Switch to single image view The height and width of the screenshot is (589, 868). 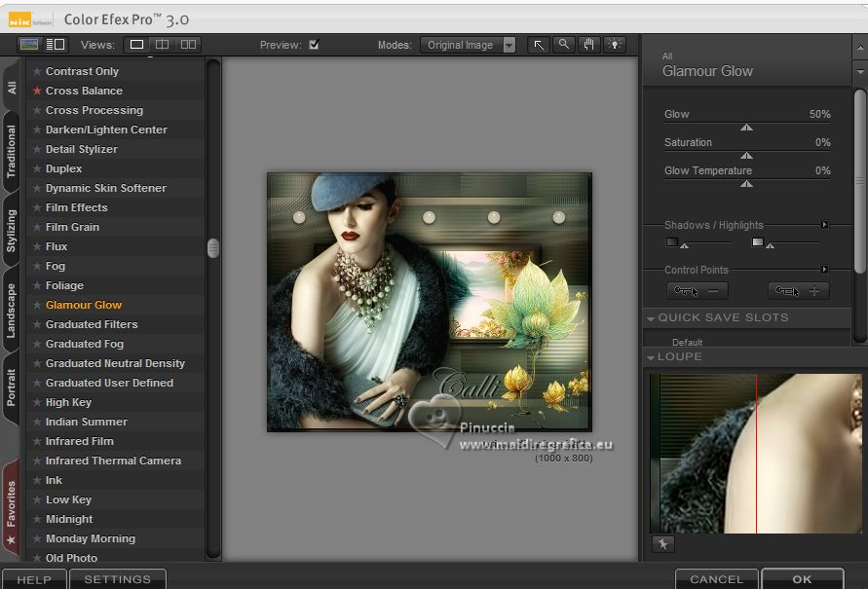pos(137,45)
